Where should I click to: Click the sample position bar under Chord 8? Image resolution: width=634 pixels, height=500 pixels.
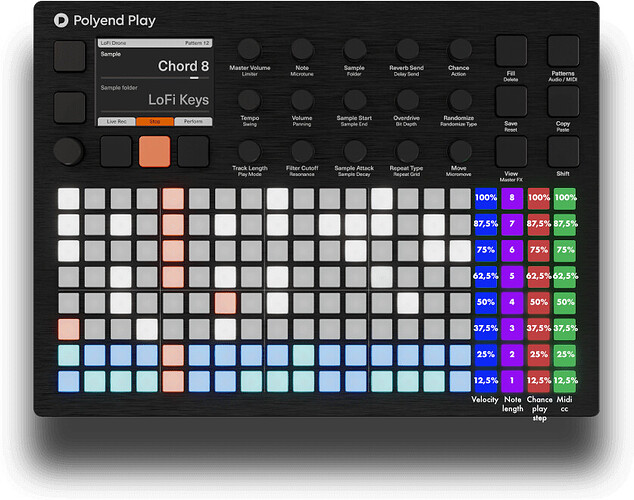(155, 78)
